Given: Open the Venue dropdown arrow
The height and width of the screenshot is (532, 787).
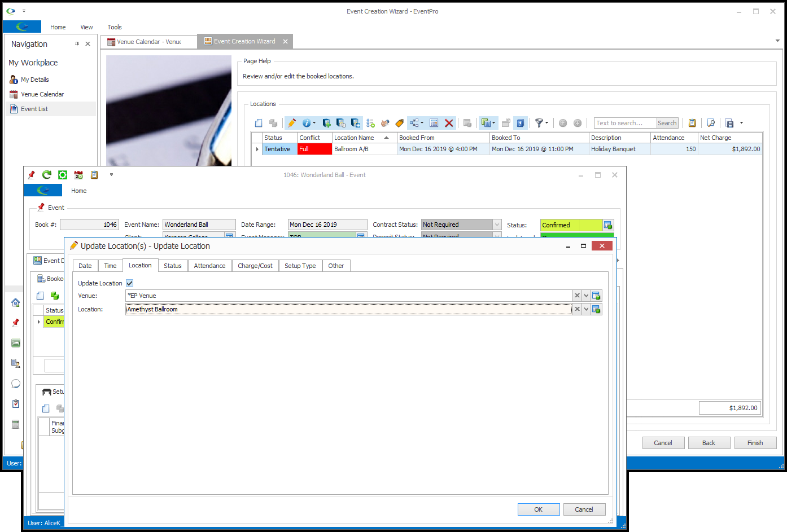Looking at the screenshot, I should (587, 296).
